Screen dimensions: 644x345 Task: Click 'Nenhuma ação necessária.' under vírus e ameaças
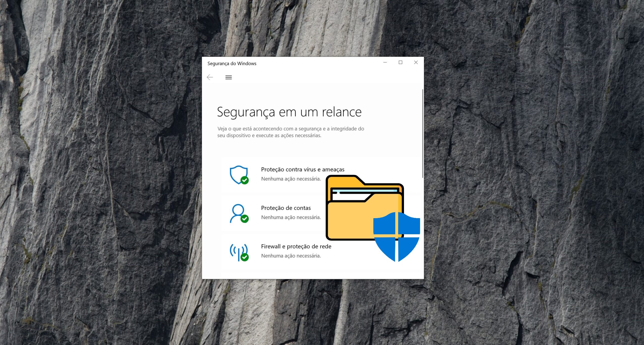291,179
